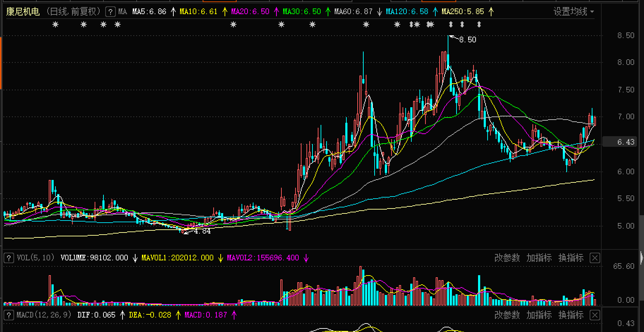
Task: Click 加指标 in the VOL panel
Action: (539, 258)
